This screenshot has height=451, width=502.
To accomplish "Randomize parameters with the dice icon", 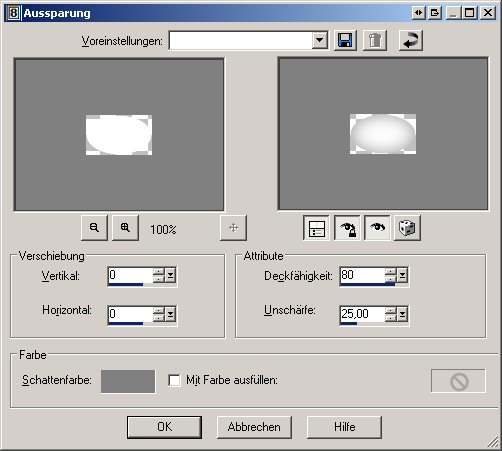I will [x=407, y=228].
